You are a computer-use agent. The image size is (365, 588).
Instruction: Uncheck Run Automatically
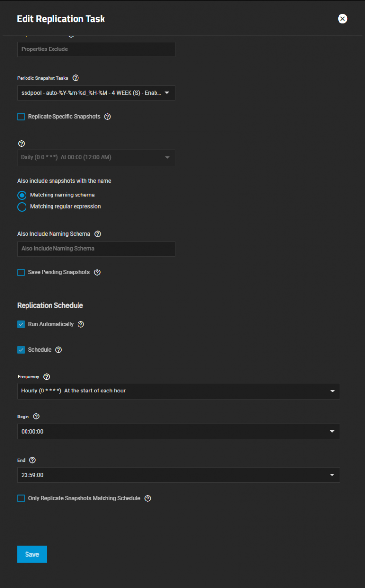click(21, 324)
